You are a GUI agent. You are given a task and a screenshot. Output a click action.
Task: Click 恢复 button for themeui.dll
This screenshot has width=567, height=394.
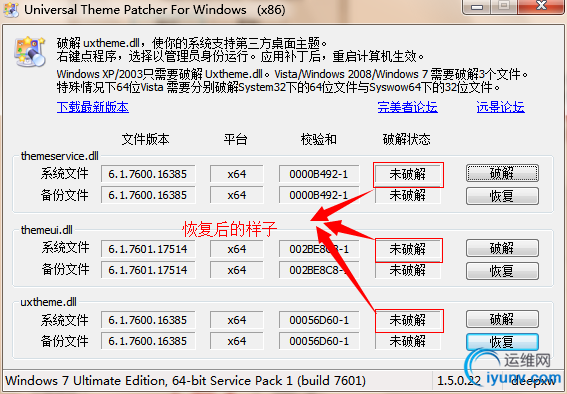pyautogui.click(x=502, y=271)
